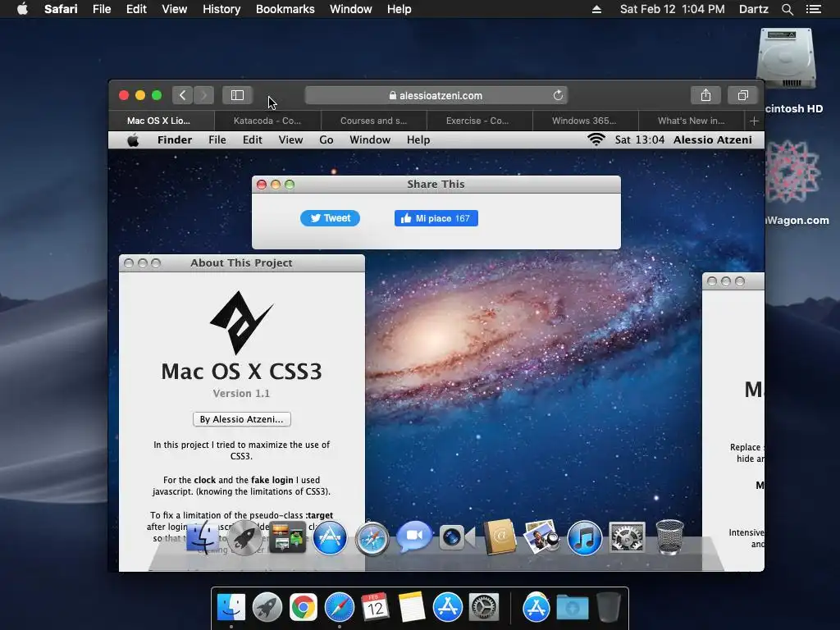
Task: Click the eject icon in the menu bar
Action: point(596,9)
